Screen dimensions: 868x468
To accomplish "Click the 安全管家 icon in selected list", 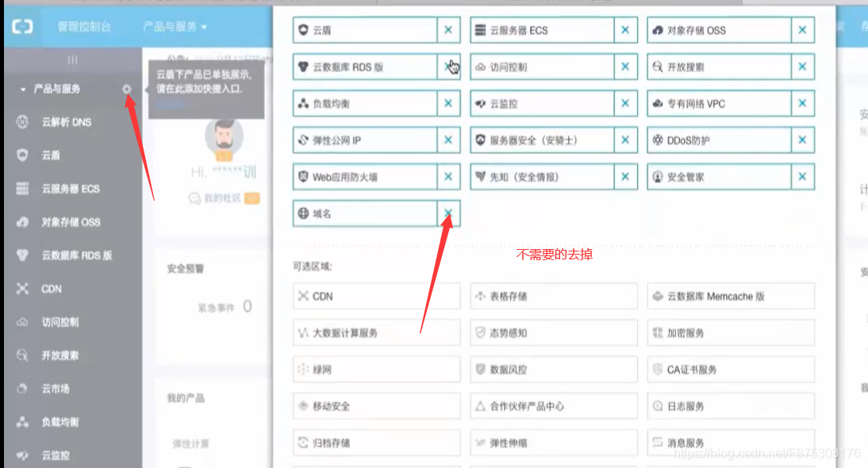I will [658, 176].
